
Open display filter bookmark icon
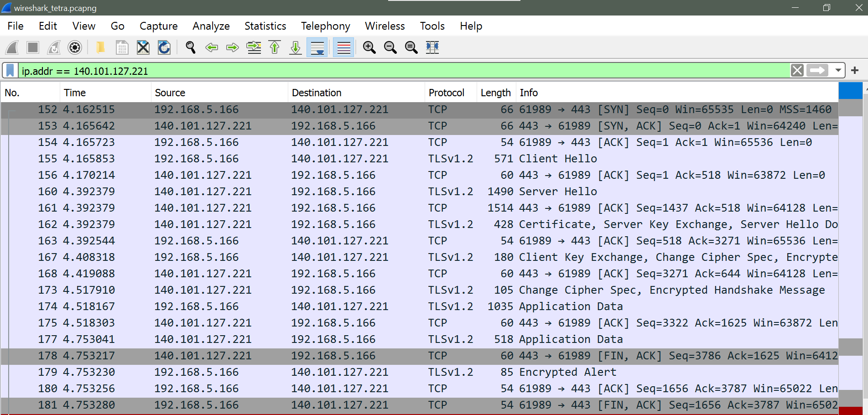point(10,71)
